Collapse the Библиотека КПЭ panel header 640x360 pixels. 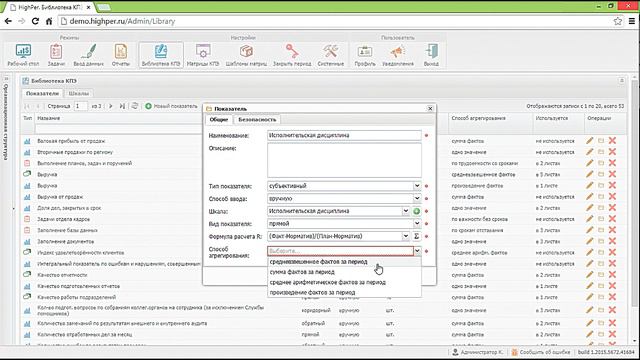pyautogui.click(x=622, y=81)
